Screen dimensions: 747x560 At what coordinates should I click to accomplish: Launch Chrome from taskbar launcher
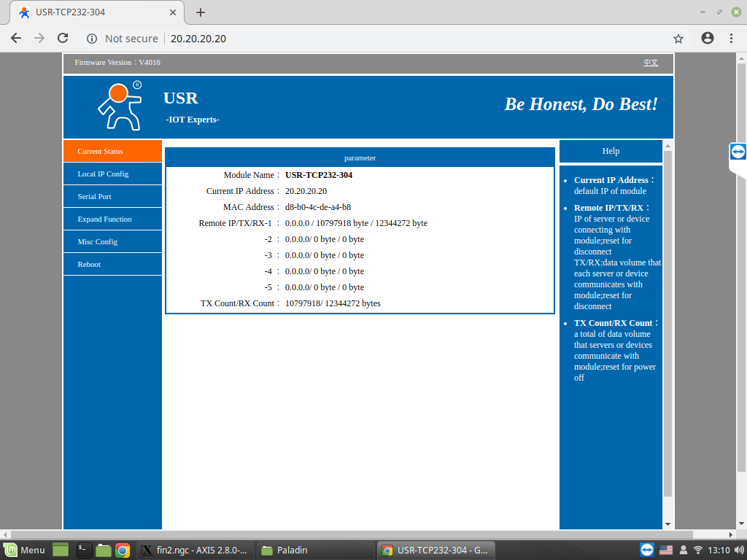[123, 550]
